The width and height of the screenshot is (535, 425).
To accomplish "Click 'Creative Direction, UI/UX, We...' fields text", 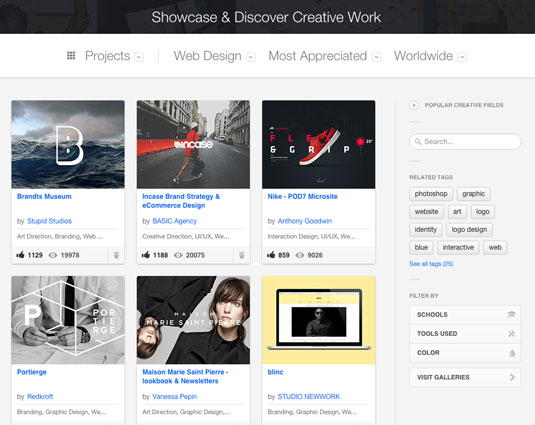I will tap(186, 236).
